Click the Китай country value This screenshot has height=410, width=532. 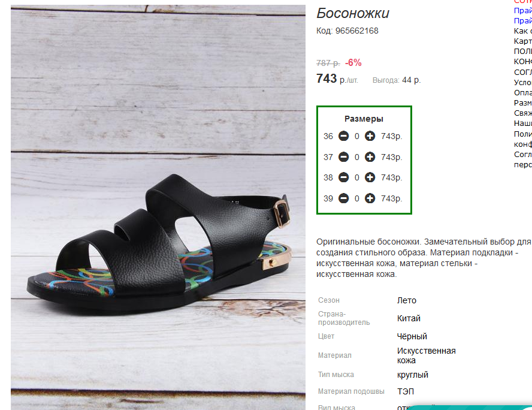(409, 318)
